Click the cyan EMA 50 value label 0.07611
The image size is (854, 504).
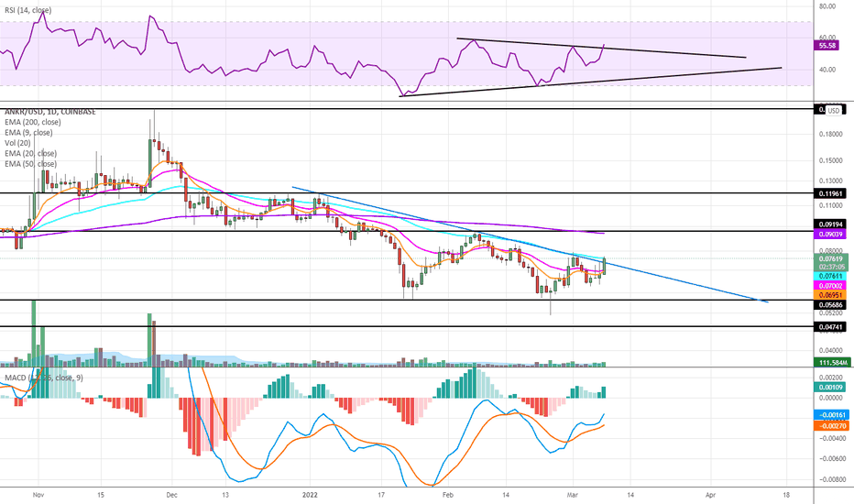830,276
